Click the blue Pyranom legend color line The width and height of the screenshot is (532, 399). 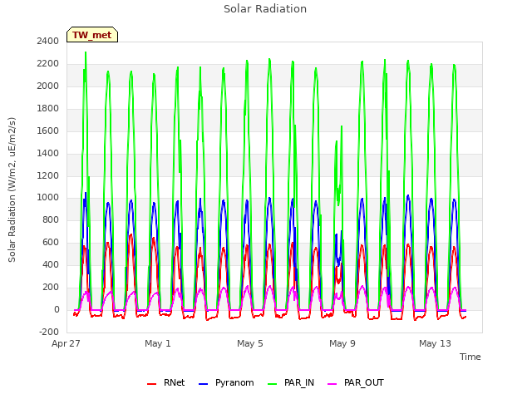tap(203, 384)
